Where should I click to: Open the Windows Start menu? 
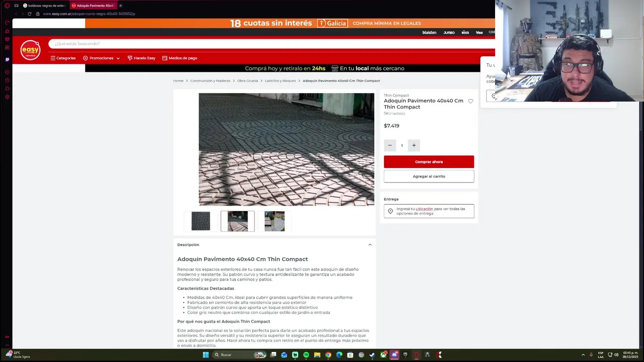(x=205, y=355)
